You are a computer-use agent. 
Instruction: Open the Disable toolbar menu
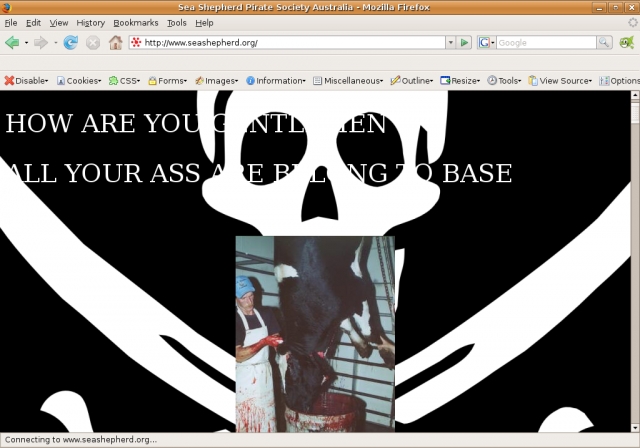pos(26,81)
